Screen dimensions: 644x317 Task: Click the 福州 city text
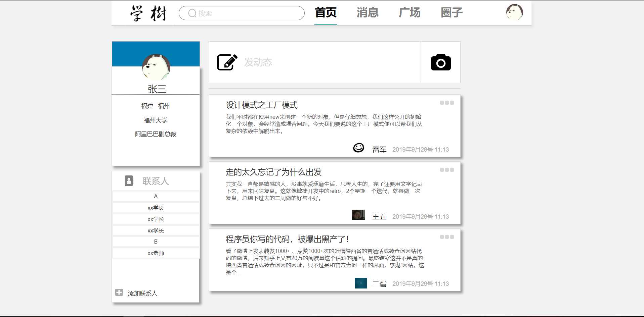pos(164,106)
